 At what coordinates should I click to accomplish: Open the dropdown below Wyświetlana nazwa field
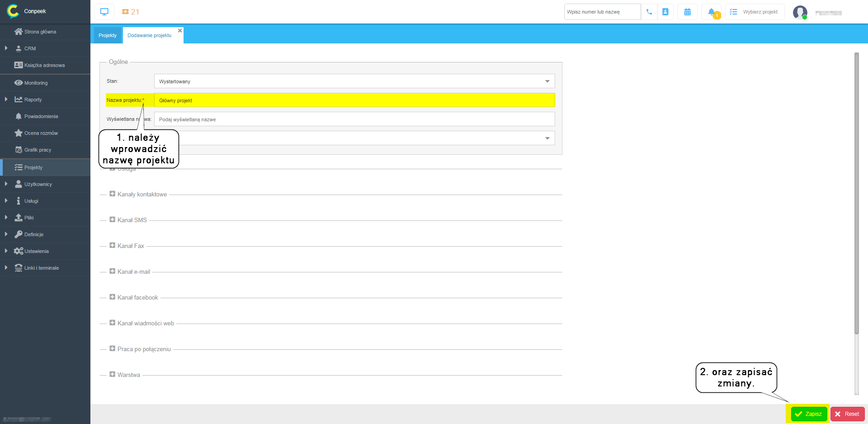tap(354, 138)
